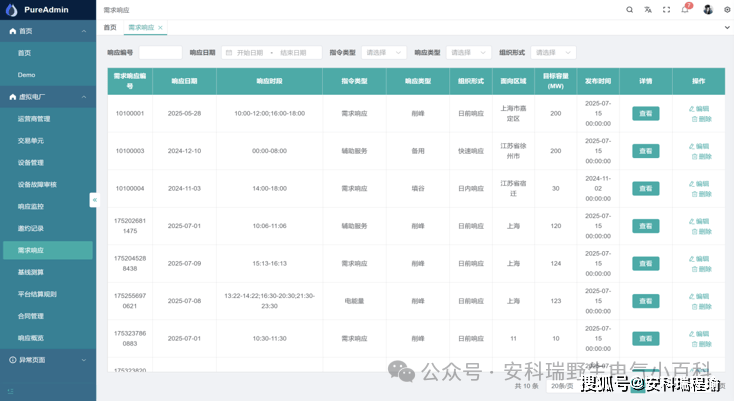Open 响应监控 in the sidebar
735x401 pixels.
click(48, 206)
